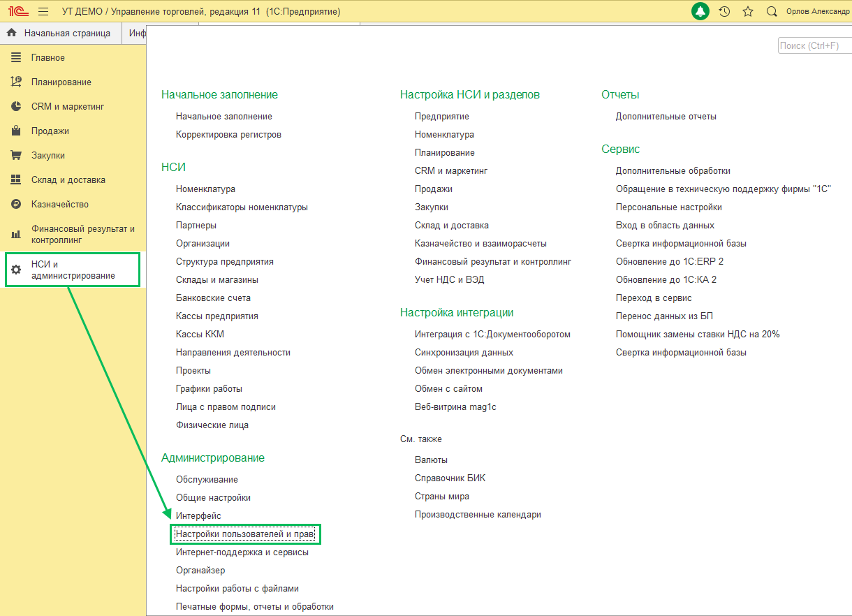Open Склады и магазины
Screen dimensions: 852x616
tap(217, 279)
